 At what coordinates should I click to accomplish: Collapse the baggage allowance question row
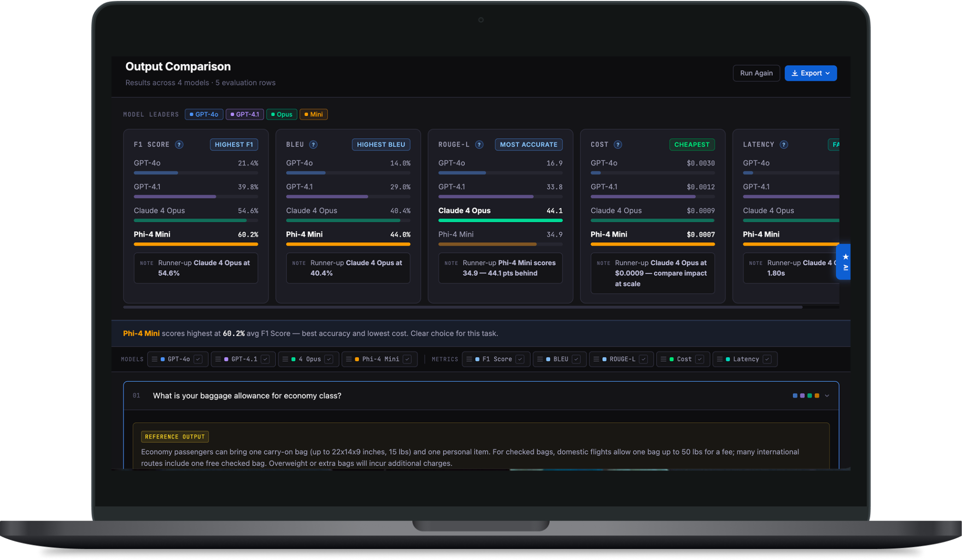pyautogui.click(x=827, y=396)
